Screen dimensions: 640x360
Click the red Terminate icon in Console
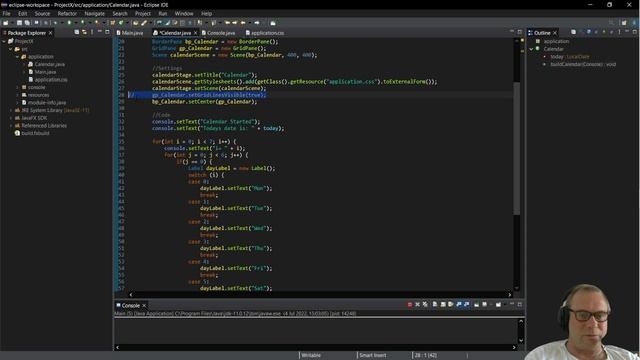click(x=410, y=304)
